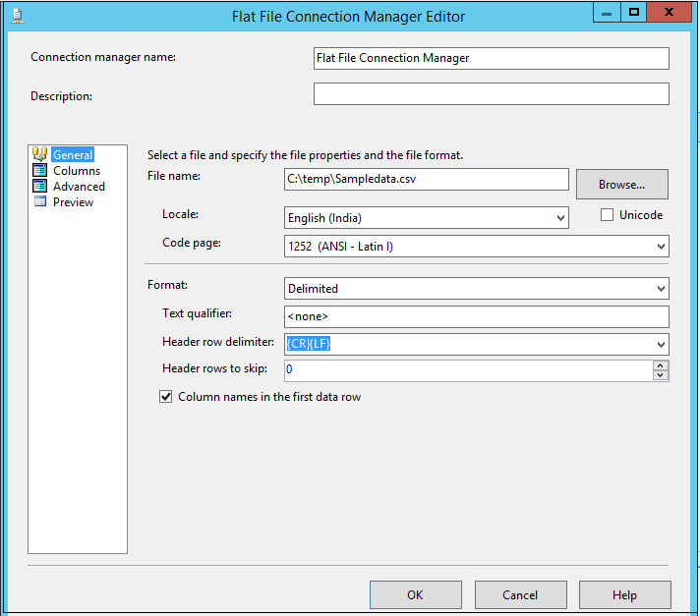Image resolution: width=700 pixels, height=616 pixels.
Task: Click the Columns page icon
Action: tap(40, 170)
